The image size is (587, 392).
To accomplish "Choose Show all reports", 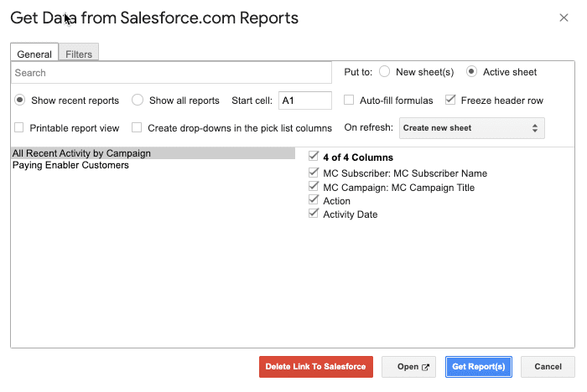I will 138,101.
